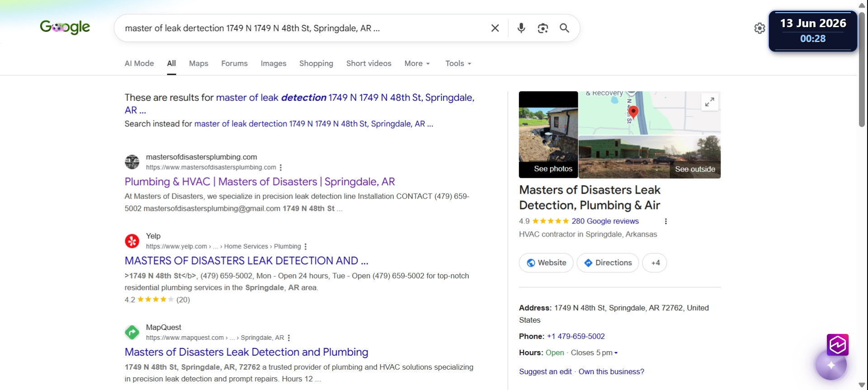868x390 pixels.
Task: Click the 'https://www.mastersofdisastersplumbing.com' URL text
Action: (x=211, y=167)
